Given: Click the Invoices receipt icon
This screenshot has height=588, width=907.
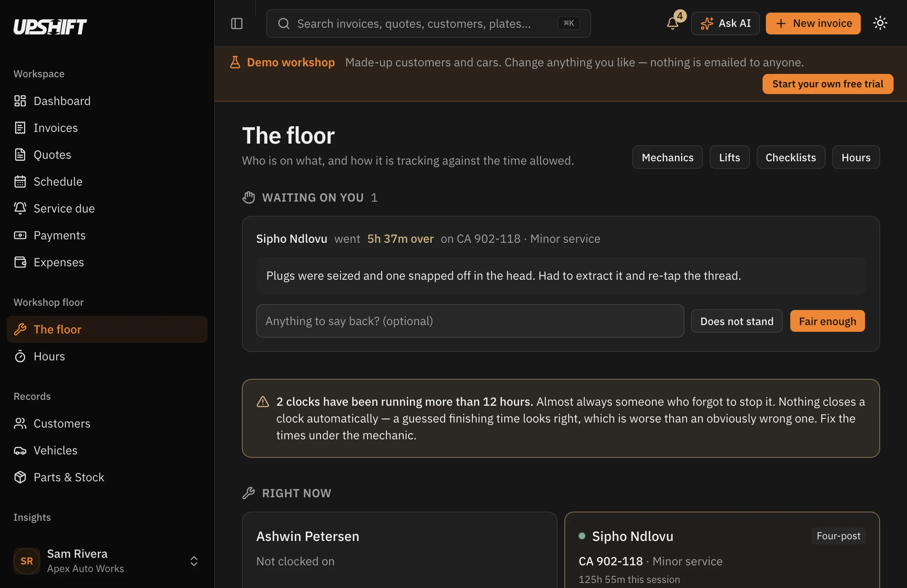Looking at the screenshot, I should pyautogui.click(x=20, y=128).
